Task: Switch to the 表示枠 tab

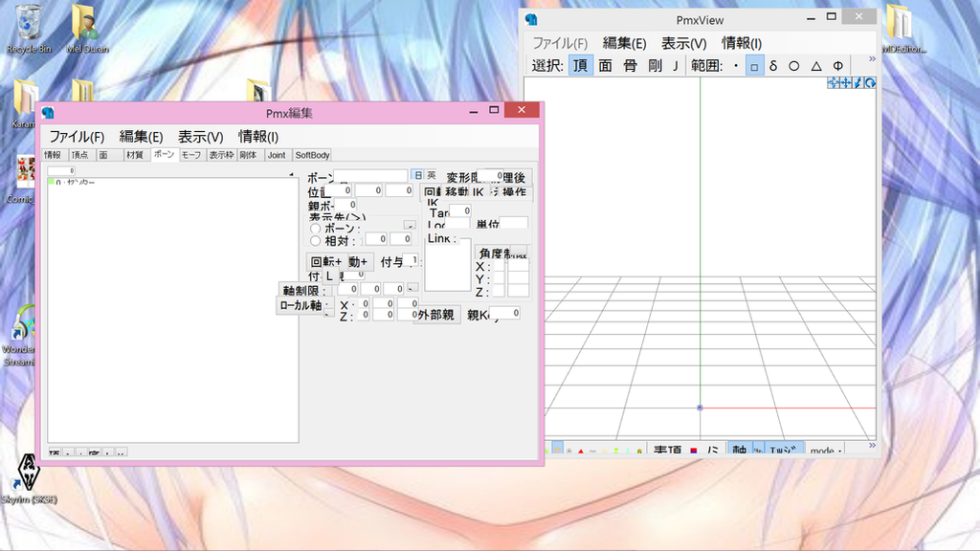Action: click(x=221, y=155)
